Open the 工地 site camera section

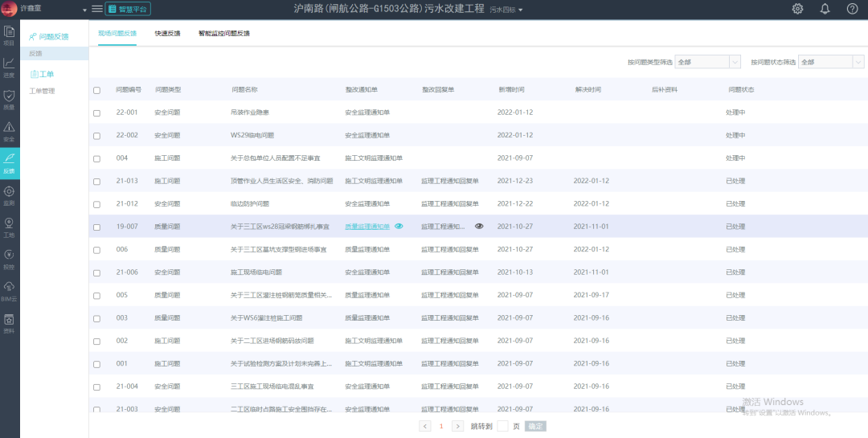click(x=10, y=227)
